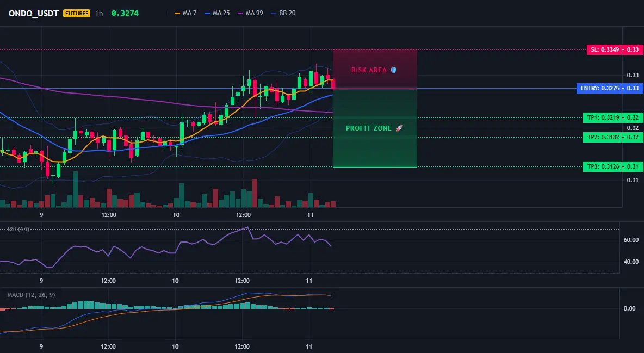Click the RISK AREA text
The height and width of the screenshot is (353, 644).
pos(369,70)
